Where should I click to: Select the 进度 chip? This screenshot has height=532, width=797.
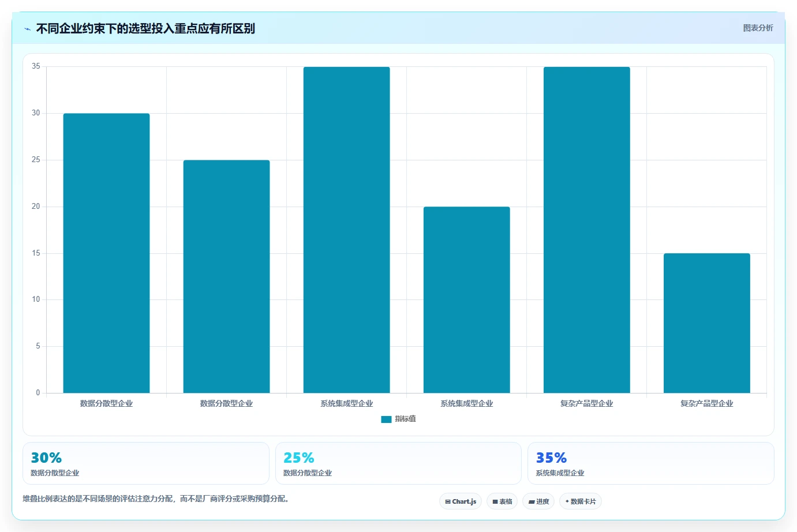click(x=538, y=501)
